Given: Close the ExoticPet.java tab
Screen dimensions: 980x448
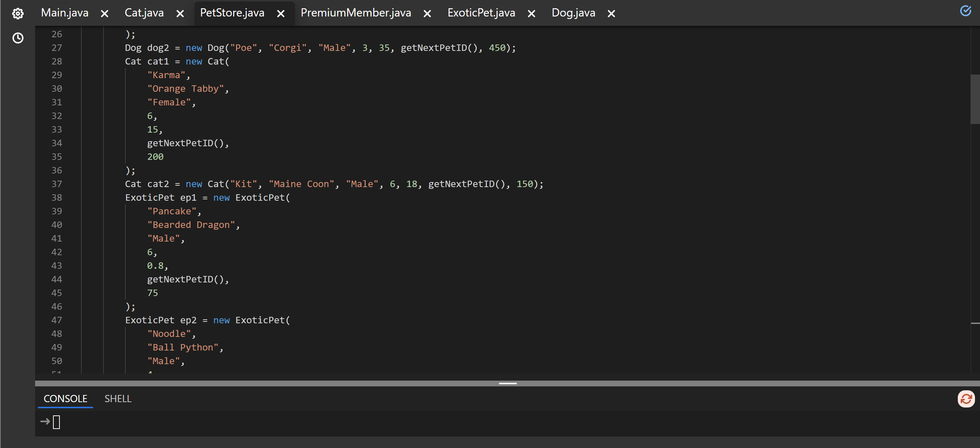Looking at the screenshot, I should click(x=532, y=14).
